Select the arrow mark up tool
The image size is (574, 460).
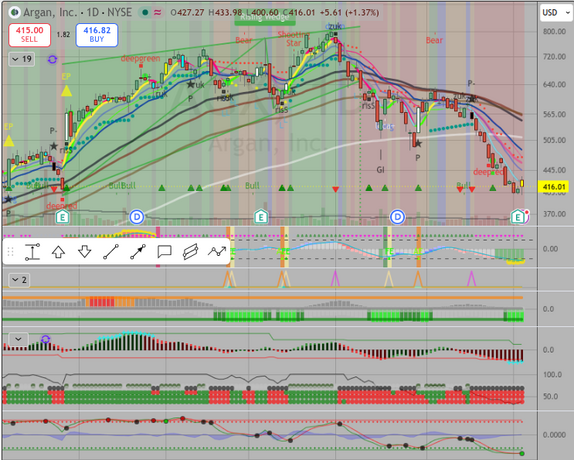click(x=58, y=252)
